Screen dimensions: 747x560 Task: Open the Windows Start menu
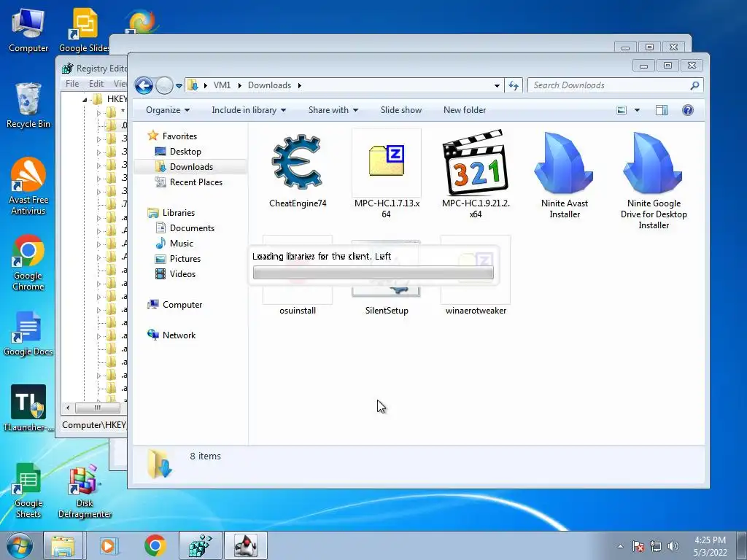point(19,545)
